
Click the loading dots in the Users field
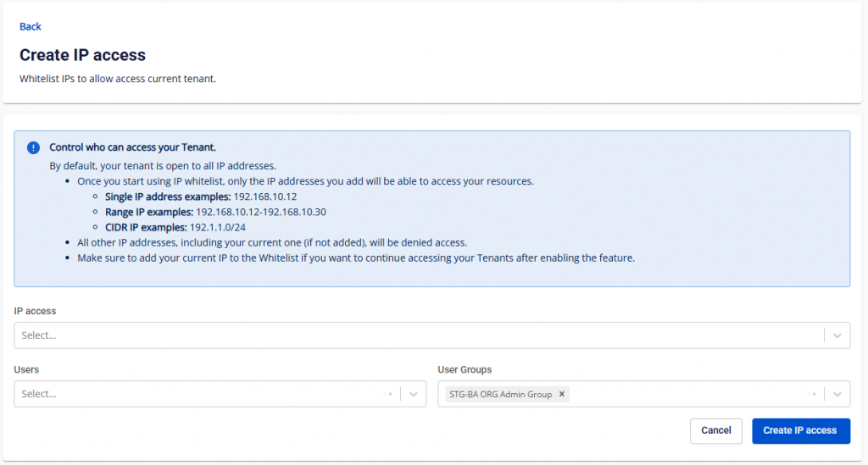point(388,394)
